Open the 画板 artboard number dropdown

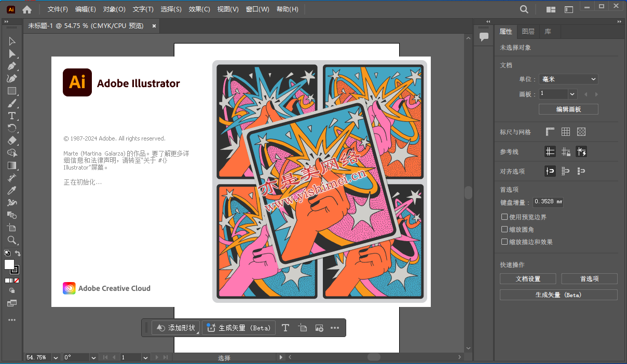[573, 94]
